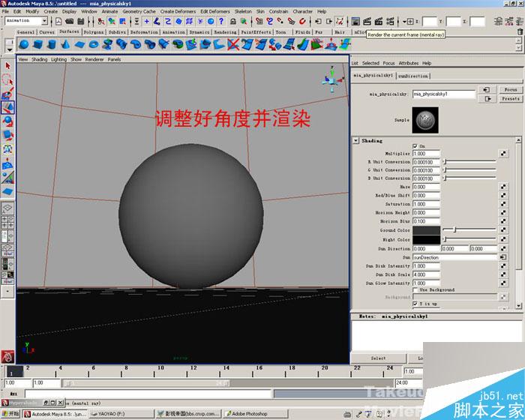
Task: Click the Adobe Photoshop taskbar button
Action: (256, 414)
